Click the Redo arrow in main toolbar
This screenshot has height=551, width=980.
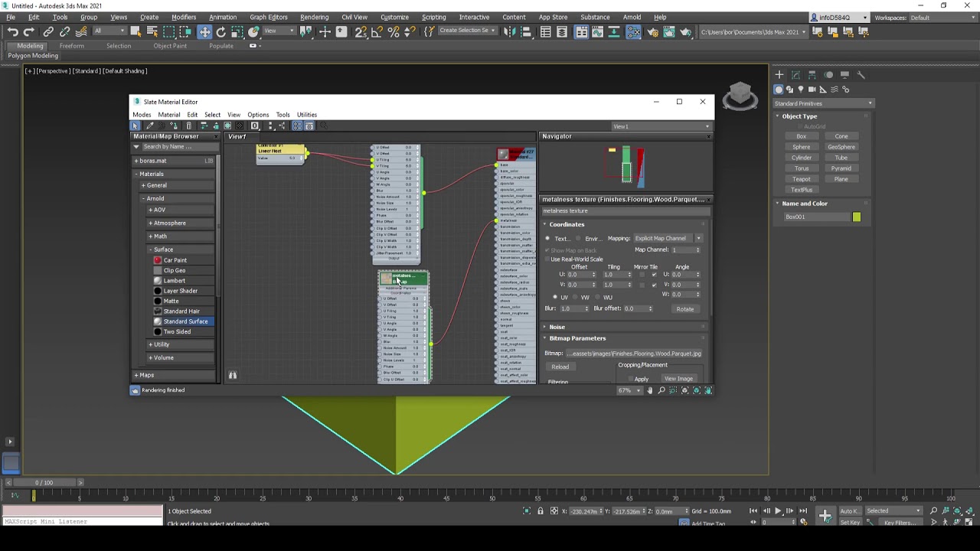point(29,31)
